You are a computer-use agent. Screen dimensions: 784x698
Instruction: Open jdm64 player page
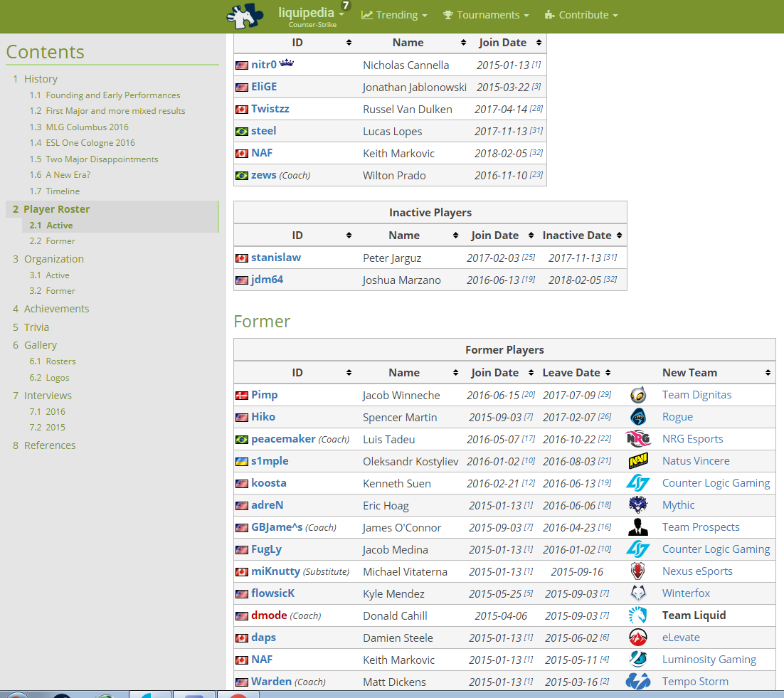click(x=267, y=280)
